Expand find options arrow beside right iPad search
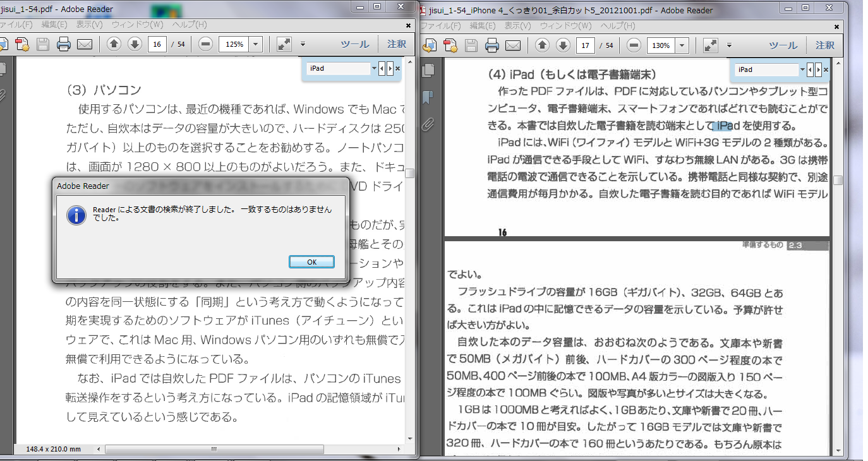Image resolution: width=868 pixels, height=461 pixels. (802, 69)
